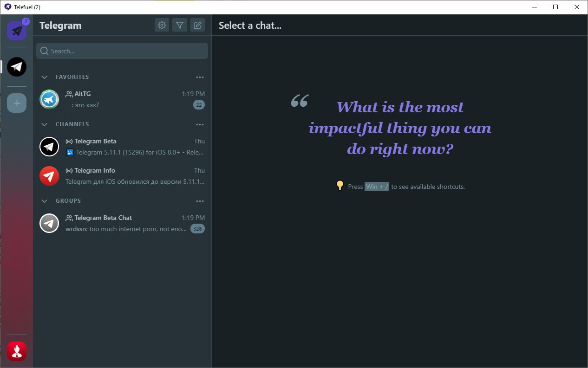The width and height of the screenshot is (588, 368).
Task: Click the AltTG preview 'это как?'
Action: pyautogui.click(x=85, y=105)
